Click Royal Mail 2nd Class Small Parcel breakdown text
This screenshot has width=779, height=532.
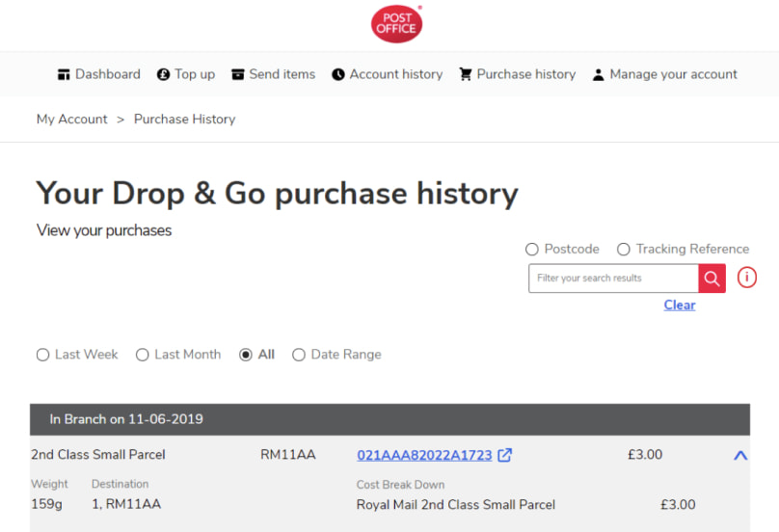pyautogui.click(x=456, y=505)
